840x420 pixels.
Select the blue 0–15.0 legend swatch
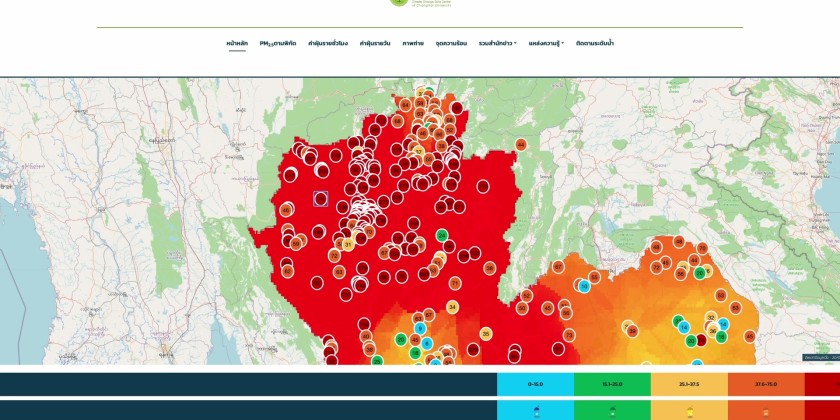point(535,384)
